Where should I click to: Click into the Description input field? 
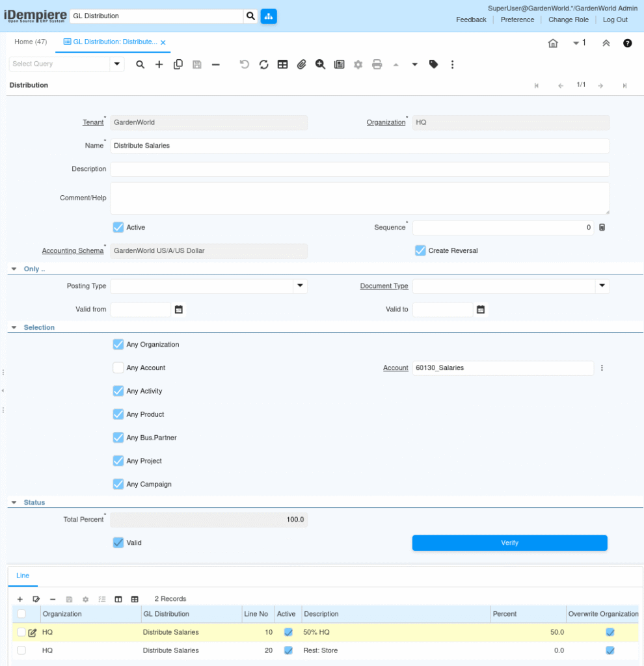point(359,169)
